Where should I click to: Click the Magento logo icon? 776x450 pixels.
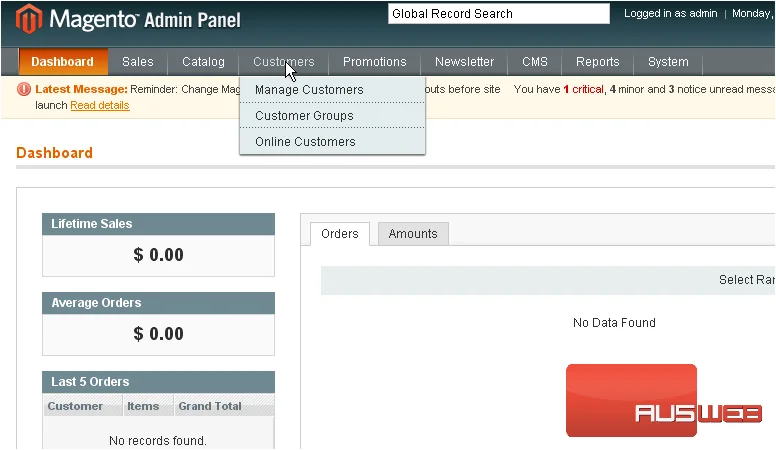click(29, 19)
